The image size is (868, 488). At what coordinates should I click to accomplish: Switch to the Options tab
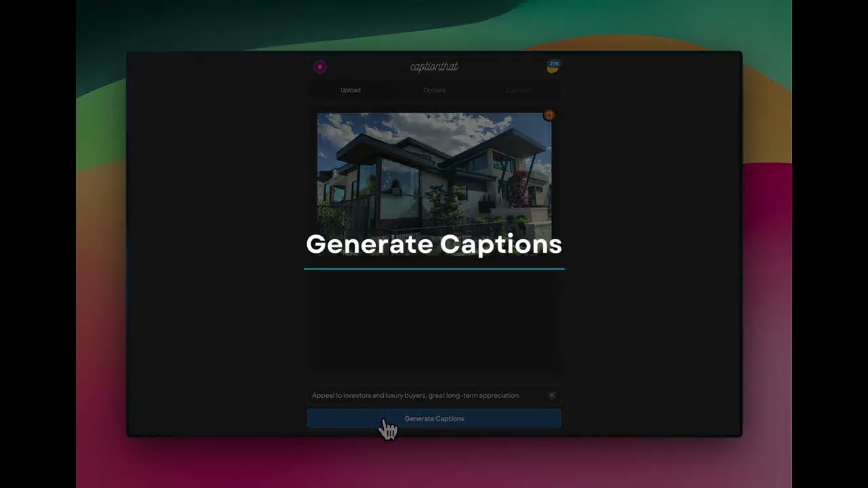coord(434,89)
